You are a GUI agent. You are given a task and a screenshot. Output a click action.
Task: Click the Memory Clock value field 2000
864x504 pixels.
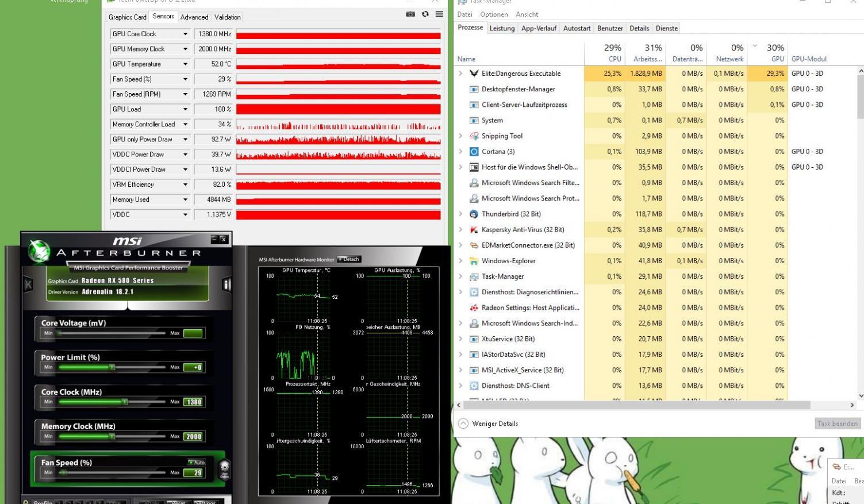pos(193,436)
